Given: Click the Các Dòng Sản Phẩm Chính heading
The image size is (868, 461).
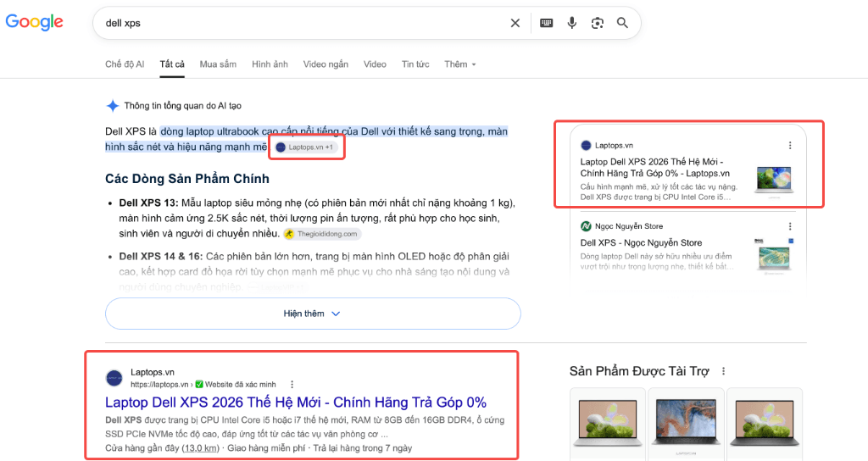Looking at the screenshot, I should [x=187, y=179].
